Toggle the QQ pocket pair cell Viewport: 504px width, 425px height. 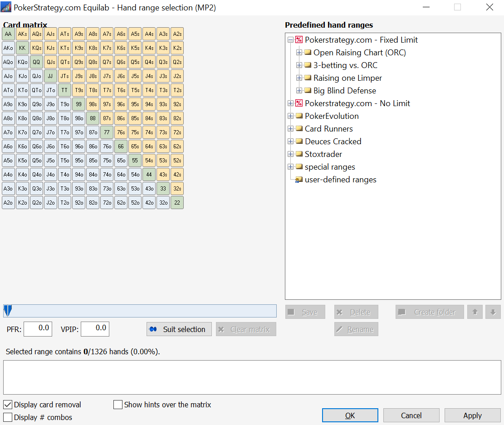36,62
